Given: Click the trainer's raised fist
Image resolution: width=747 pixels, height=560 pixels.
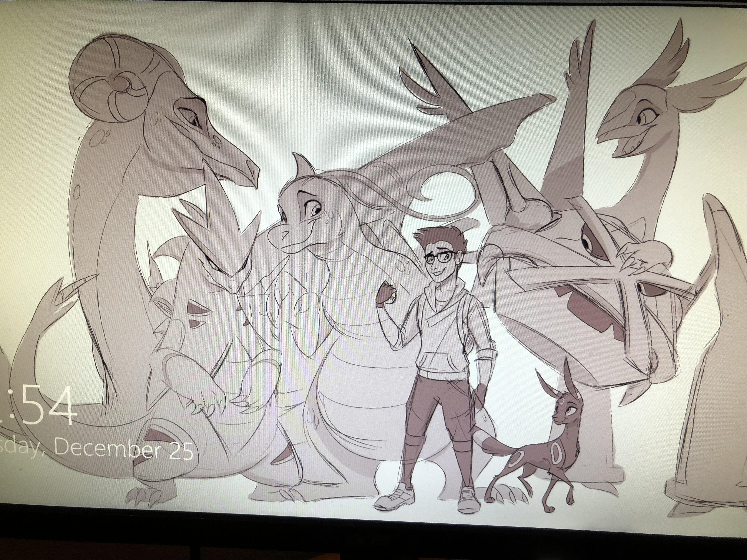Looking at the screenshot, I should (x=386, y=294).
